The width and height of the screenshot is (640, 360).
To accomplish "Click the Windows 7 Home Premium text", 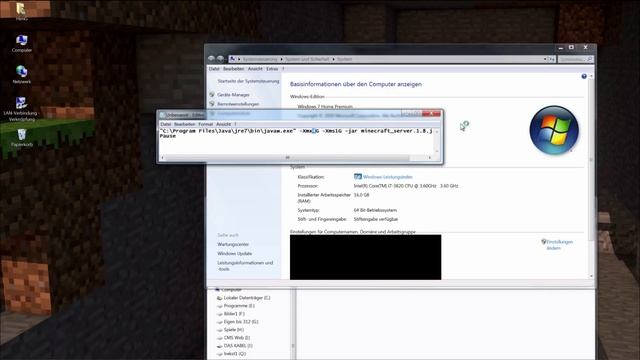I will click(x=325, y=107).
